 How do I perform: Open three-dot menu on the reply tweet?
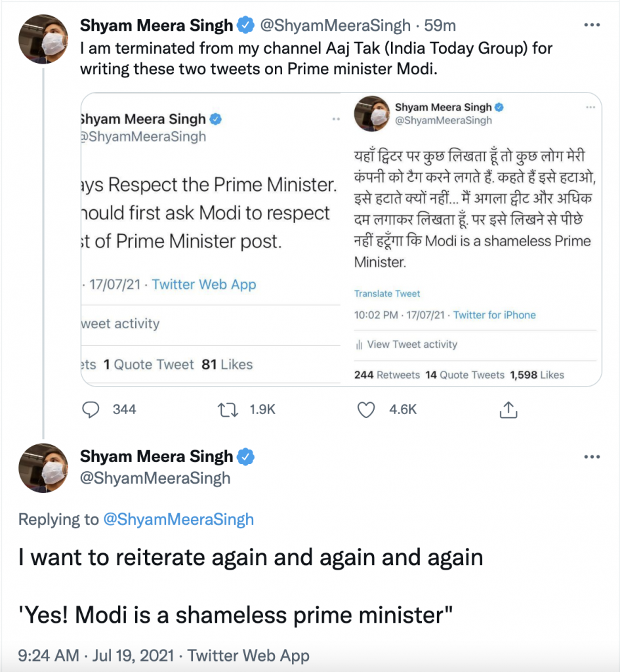(592, 457)
